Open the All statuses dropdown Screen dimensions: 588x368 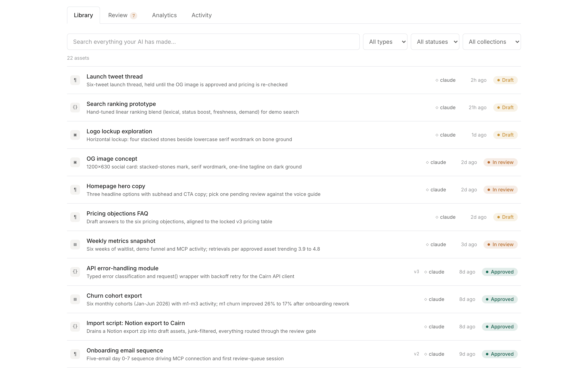point(435,42)
